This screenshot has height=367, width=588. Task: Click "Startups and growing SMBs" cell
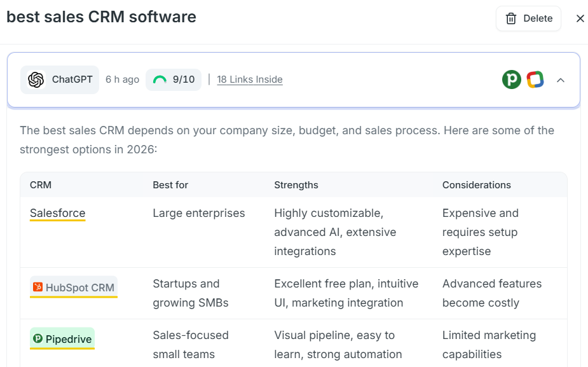pos(191,293)
